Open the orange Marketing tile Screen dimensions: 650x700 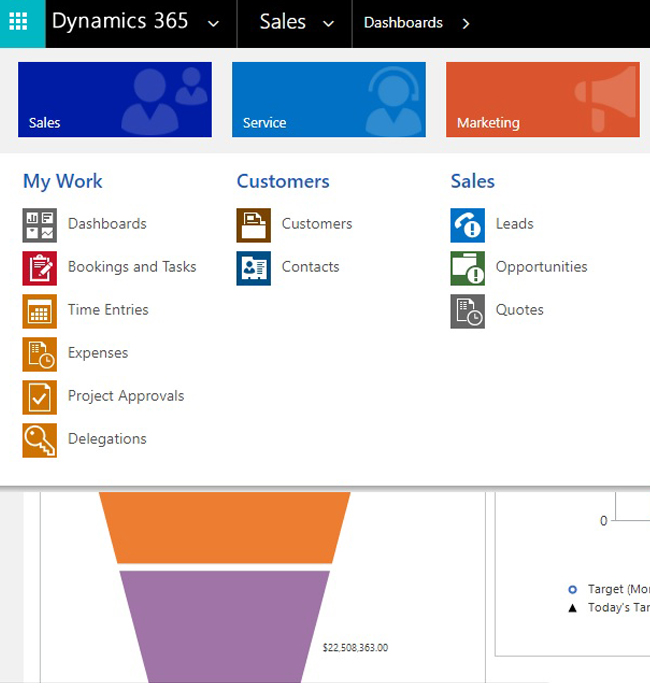click(x=543, y=100)
